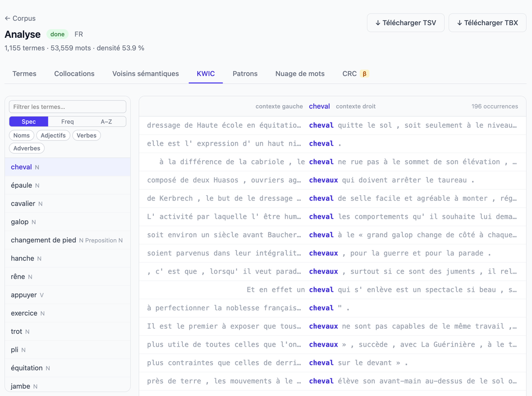Open row 'soit environ un siècle avant Baucher'
The height and width of the screenshot is (396, 532).
tap(333, 235)
